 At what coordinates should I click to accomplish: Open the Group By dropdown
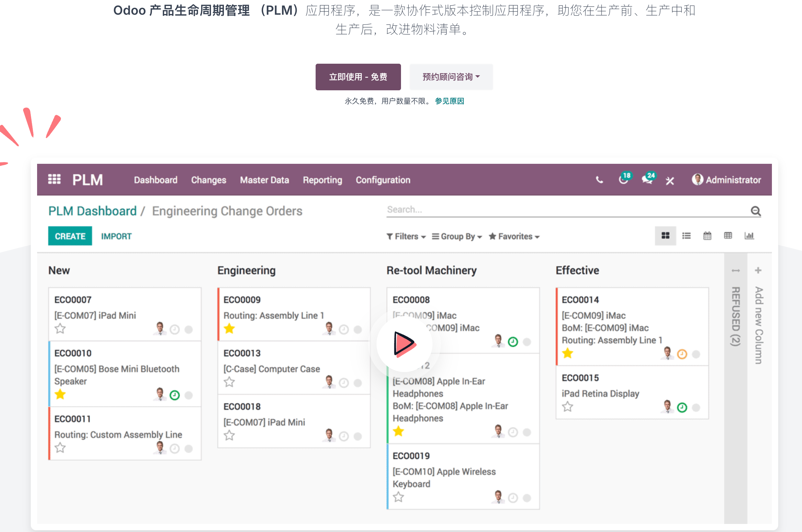pos(457,237)
